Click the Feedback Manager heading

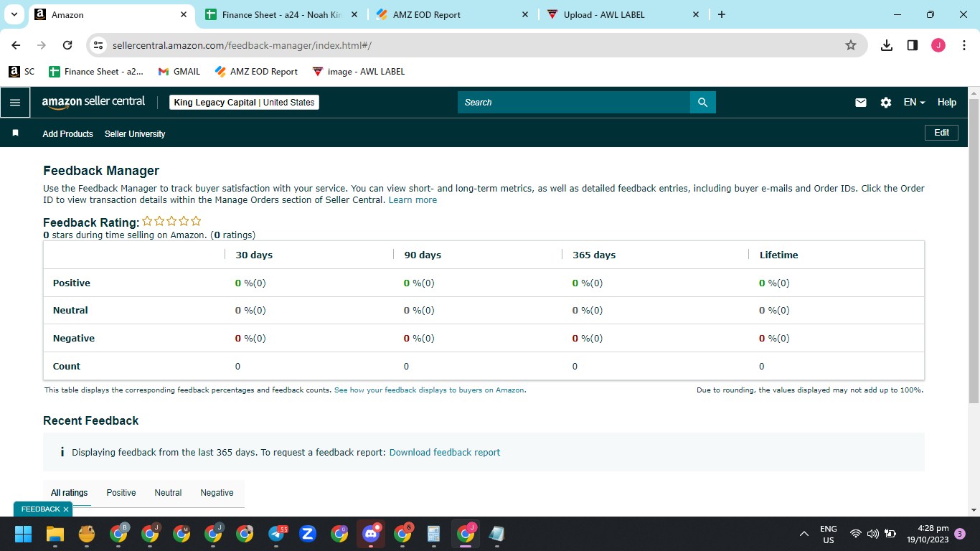[101, 171]
